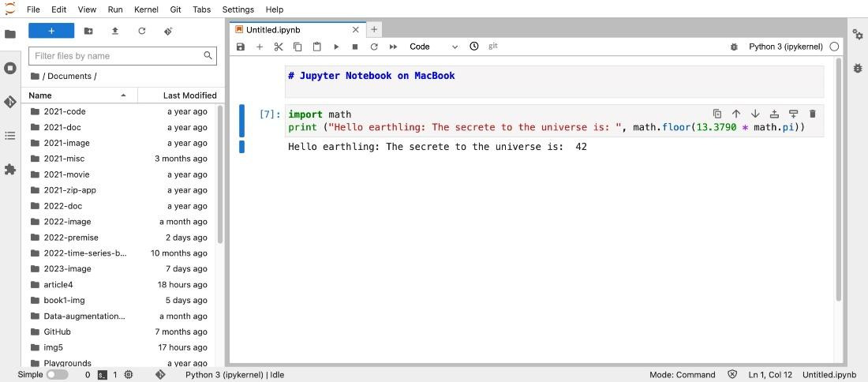Run the selected cell with play icon
This screenshot has width=868, height=382.
(336, 47)
